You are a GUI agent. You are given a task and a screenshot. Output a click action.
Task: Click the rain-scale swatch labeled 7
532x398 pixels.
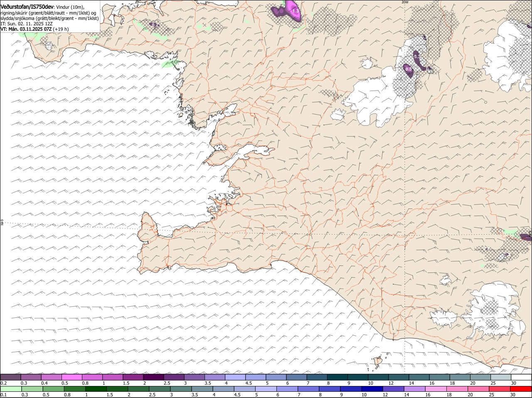[x=308, y=388]
